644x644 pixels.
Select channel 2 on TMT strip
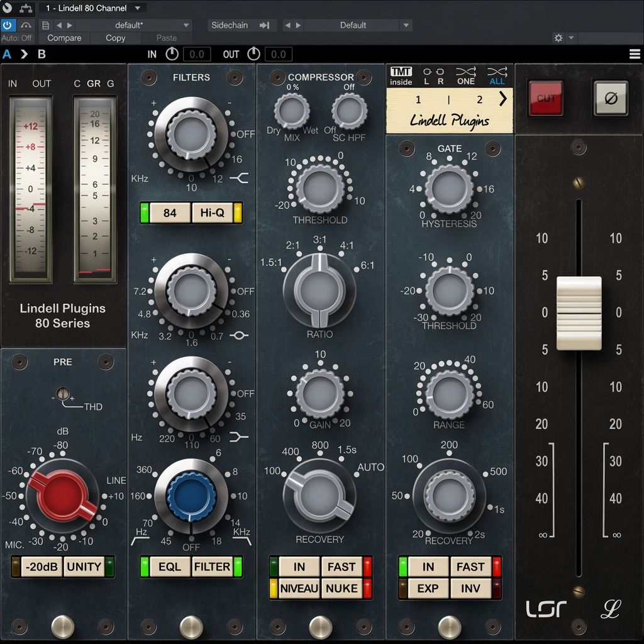pyautogui.click(x=479, y=99)
